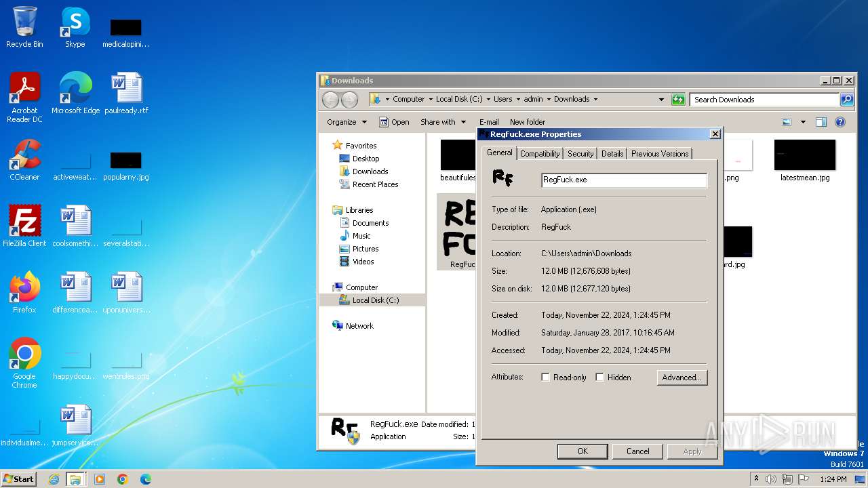Image resolution: width=868 pixels, height=488 pixels.
Task: Click New folder in Explorer toolbar
Action: [528, 122]
